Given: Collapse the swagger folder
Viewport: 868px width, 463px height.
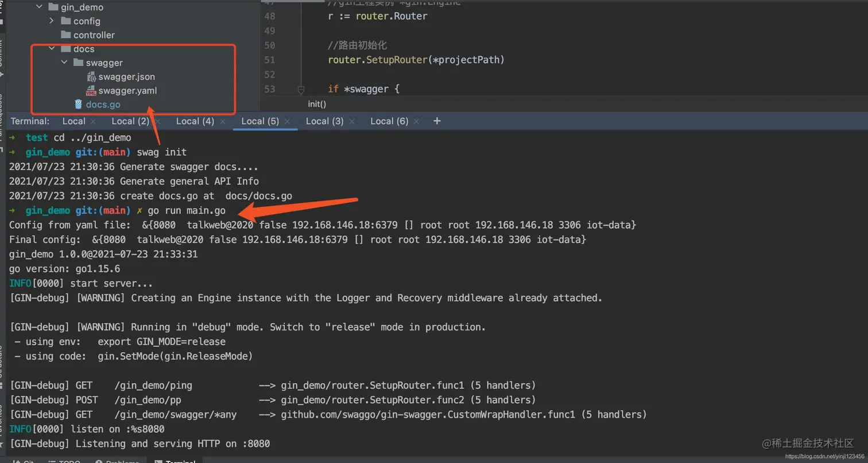Looking at the screenshot, I should pos(64,63).
